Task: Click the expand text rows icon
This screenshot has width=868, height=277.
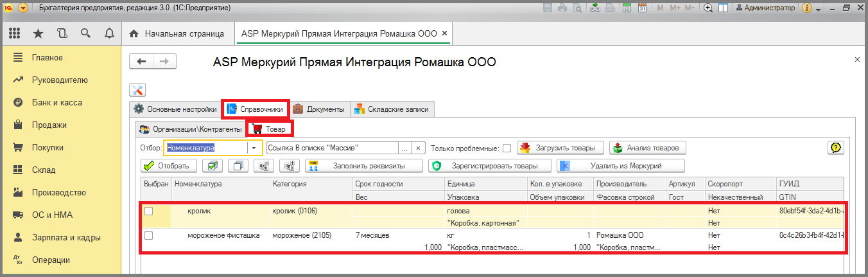Action: tap(290, 166)
